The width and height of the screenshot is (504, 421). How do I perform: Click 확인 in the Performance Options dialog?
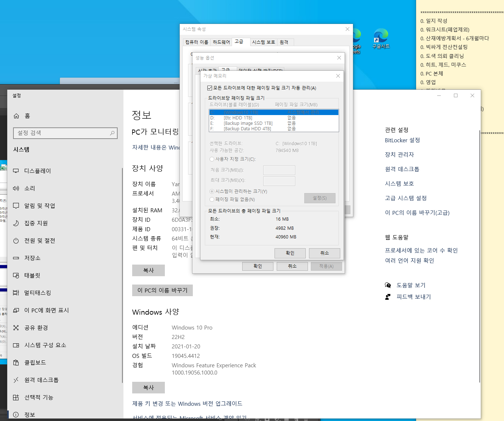258,266
